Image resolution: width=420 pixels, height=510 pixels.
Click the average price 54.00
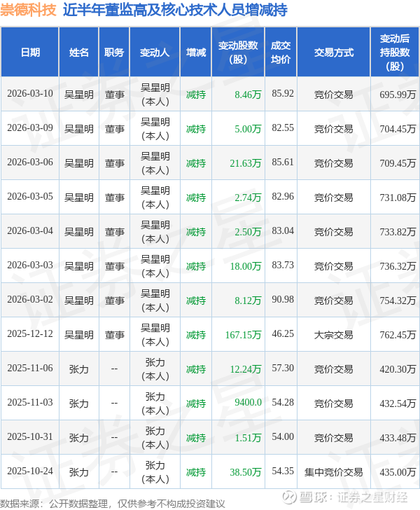pyautogui.click(x=283, y=437)
